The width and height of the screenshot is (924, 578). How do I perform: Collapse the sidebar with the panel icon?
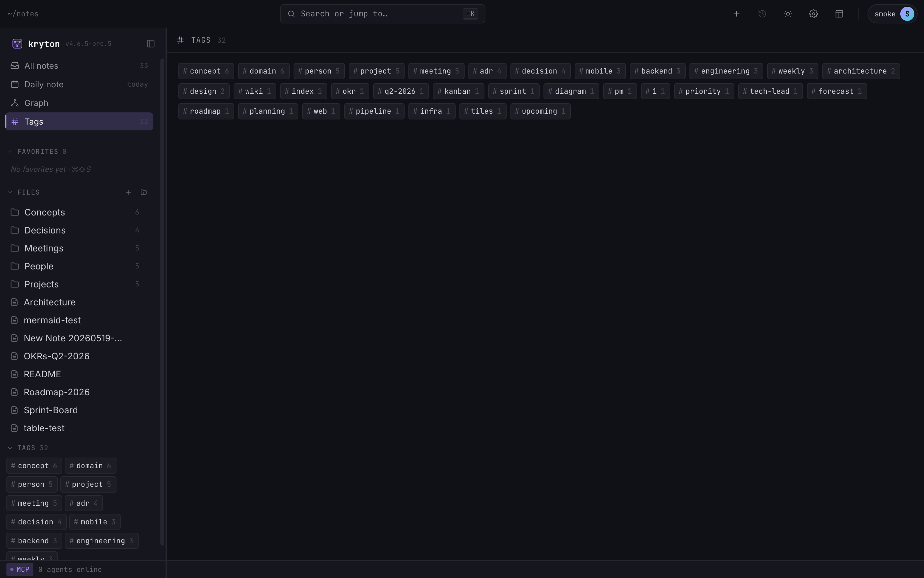click(150, 44)
